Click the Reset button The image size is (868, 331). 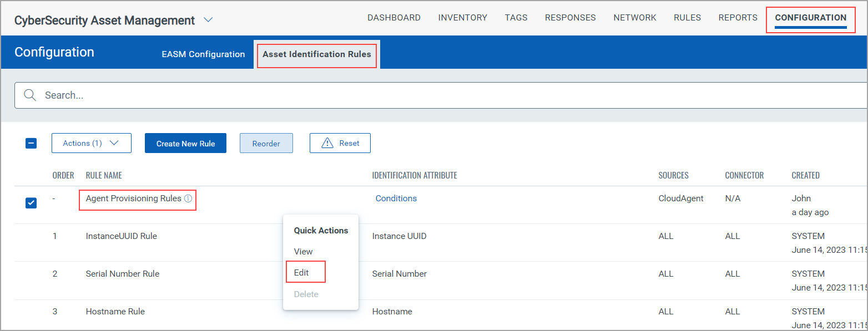tap(340, 143)
